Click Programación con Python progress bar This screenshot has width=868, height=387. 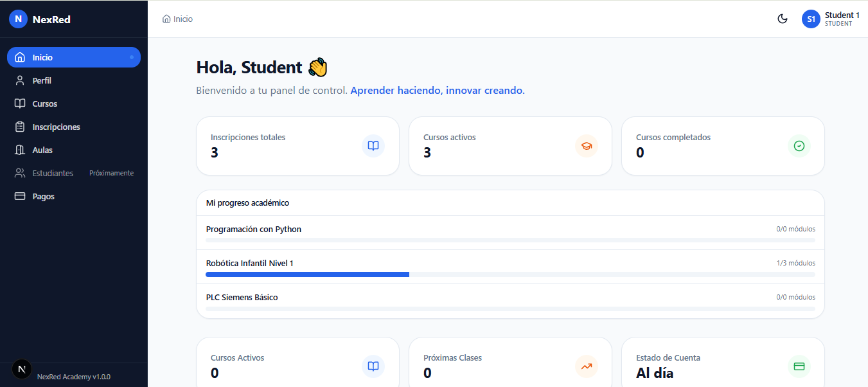510,240
